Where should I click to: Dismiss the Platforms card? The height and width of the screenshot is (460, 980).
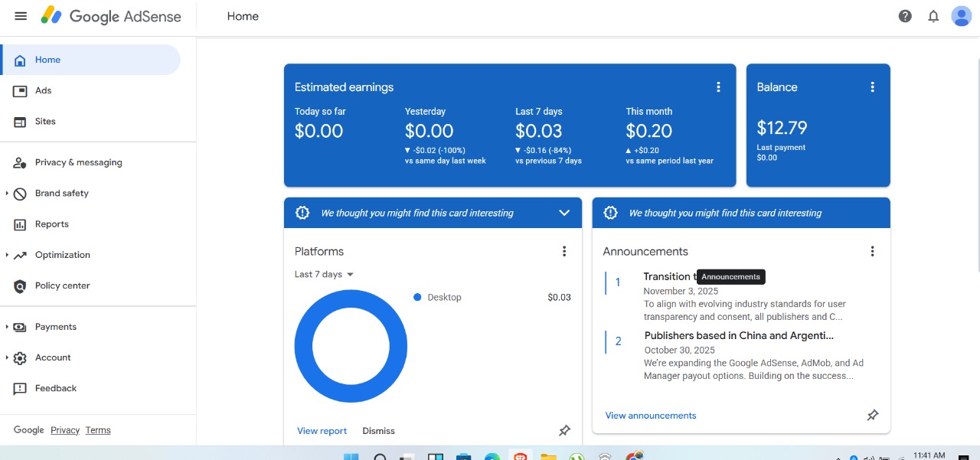(x=378, y=431)
